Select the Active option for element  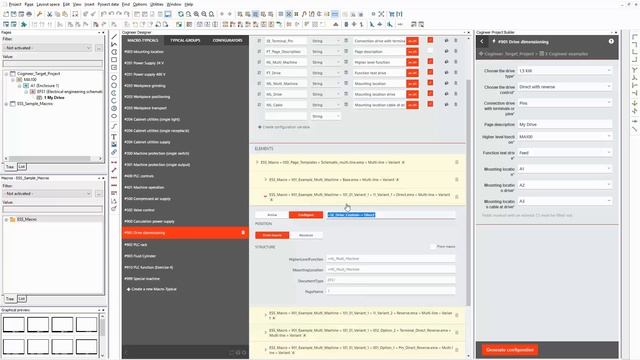coord(272,215)
